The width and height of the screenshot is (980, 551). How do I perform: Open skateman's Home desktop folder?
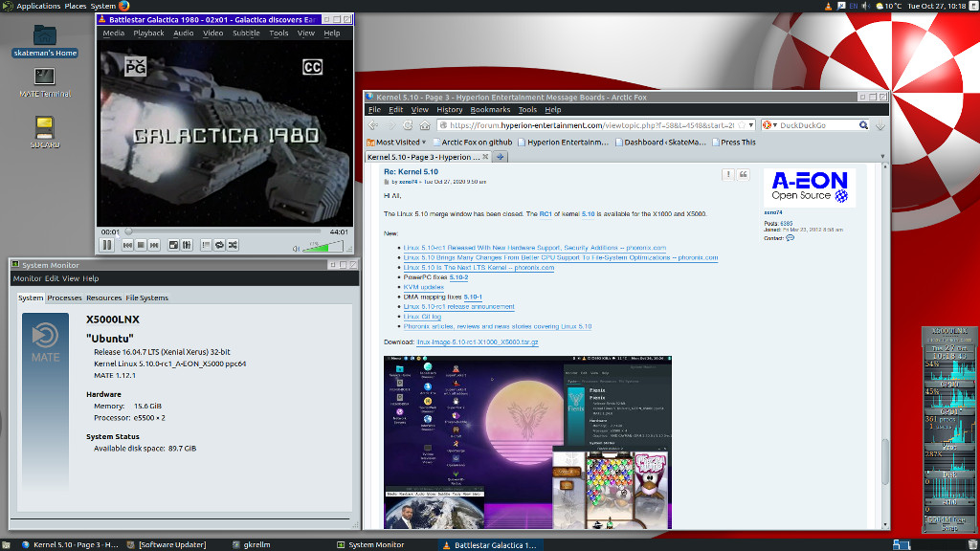pos(44,41)
